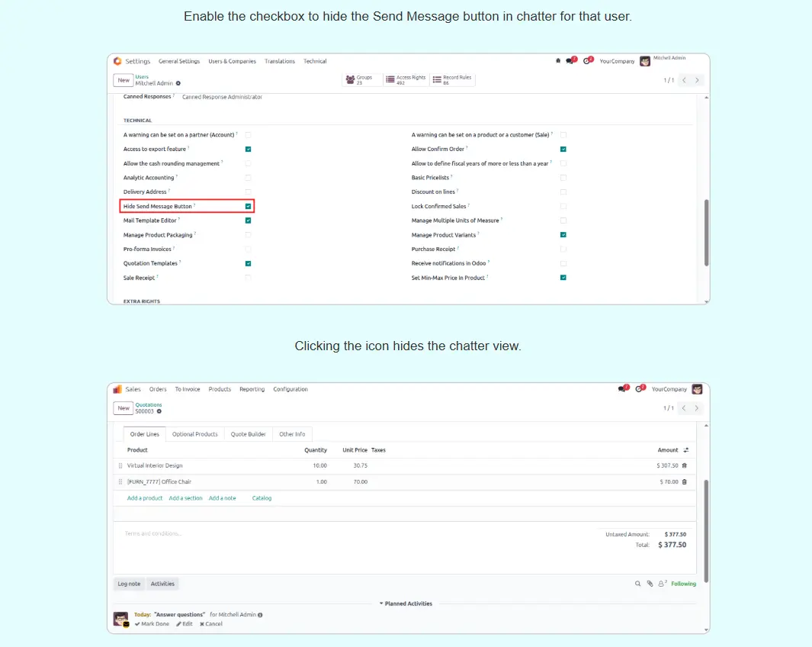Click the paperclip attachments icon in chatter
Image resolution: width=812 pixels, height=647 pixels.
[x=650, y=584]
